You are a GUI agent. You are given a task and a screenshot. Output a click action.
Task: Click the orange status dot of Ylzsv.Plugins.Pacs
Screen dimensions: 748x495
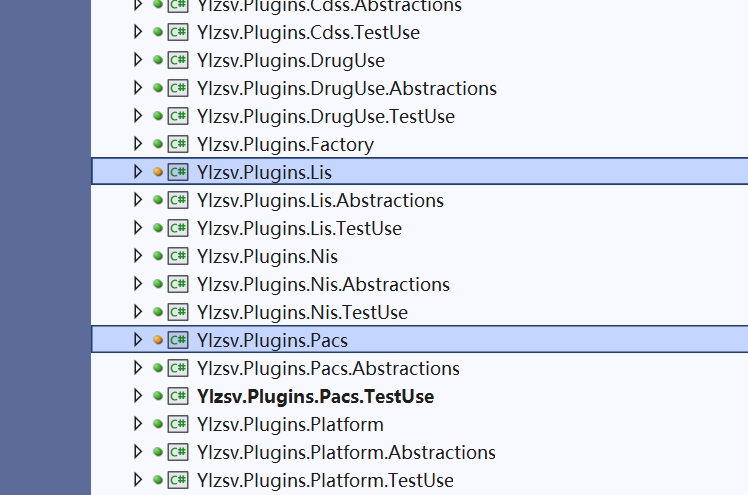tap(158, 340)
